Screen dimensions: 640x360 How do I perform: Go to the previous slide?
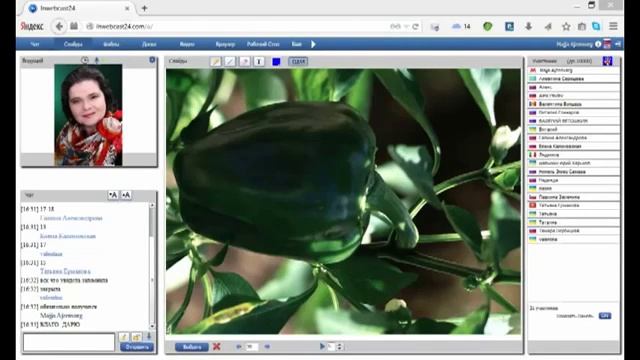(x=239, y=347)
